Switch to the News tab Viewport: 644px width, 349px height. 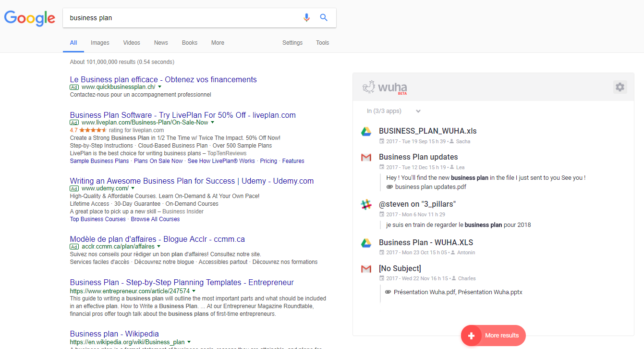pos(161,43)
